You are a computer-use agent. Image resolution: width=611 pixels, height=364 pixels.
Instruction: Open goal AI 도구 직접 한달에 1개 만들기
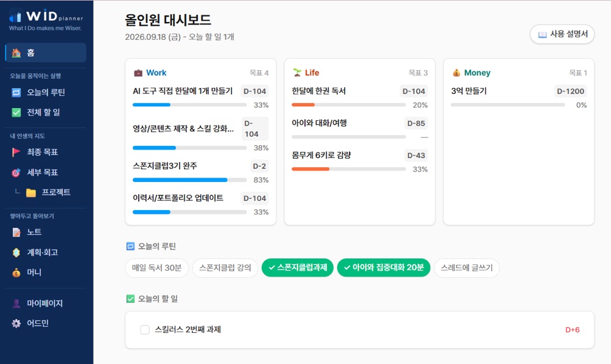(x=182, y=91)
